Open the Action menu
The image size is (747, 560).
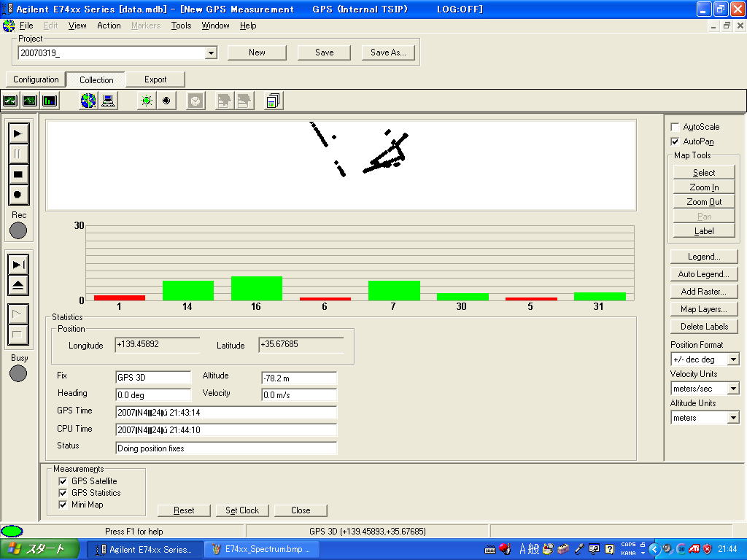[109, 26]
